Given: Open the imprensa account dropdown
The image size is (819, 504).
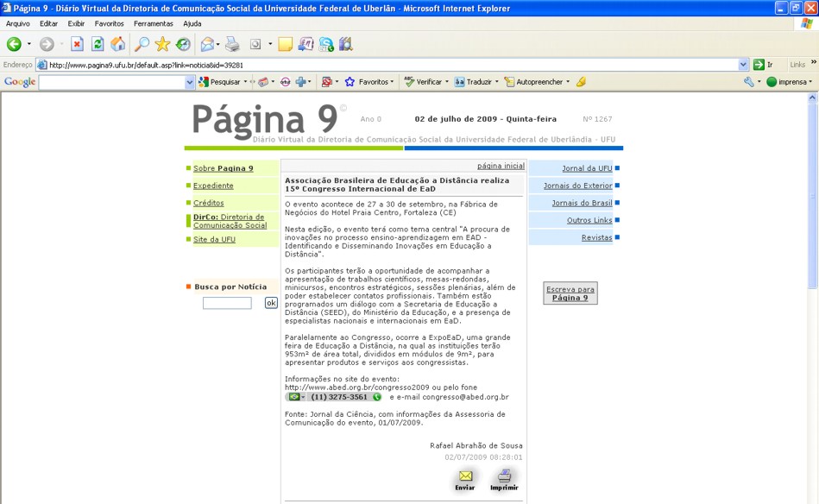Looking at the screenshot, I should click(x=810, y=82).
